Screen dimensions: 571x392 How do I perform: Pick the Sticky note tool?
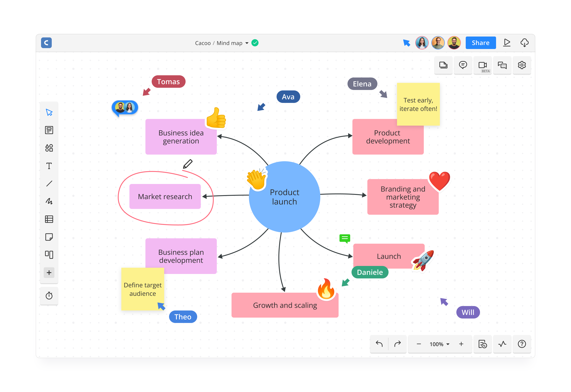coord(49,237)
